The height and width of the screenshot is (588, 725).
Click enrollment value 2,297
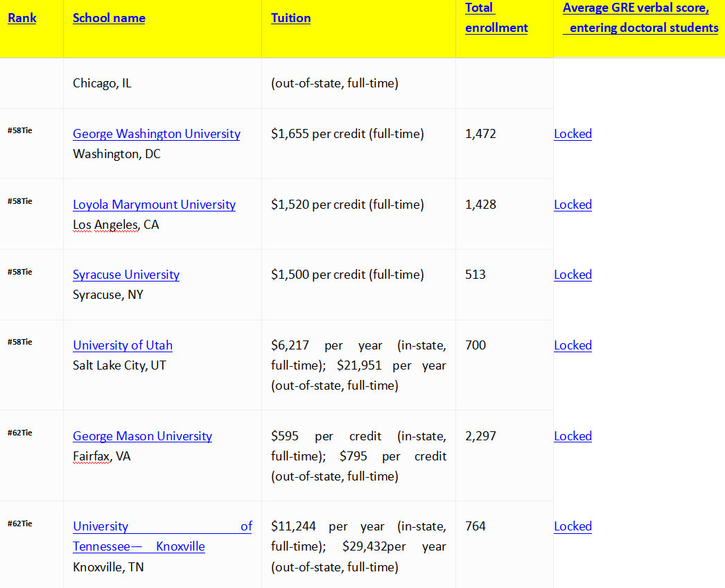(480, 435)
